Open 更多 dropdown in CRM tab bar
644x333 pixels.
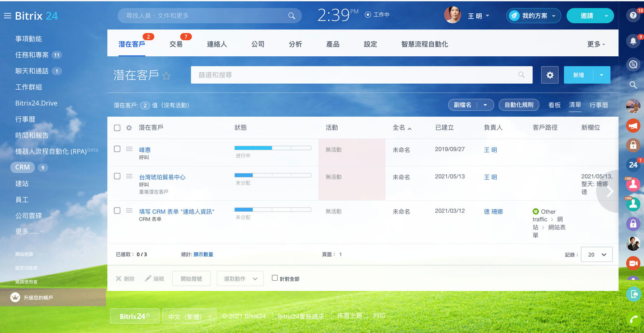[596, 44]
